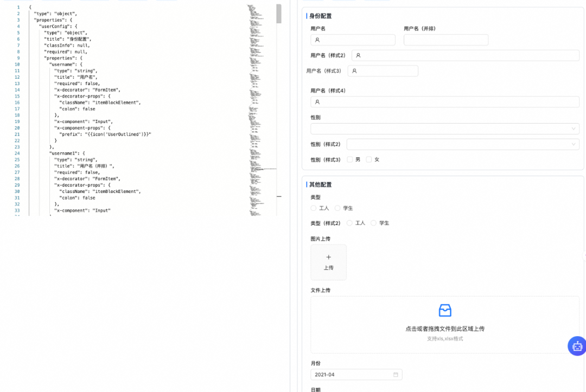
Task: Click the line 6 "title": "身份配置" code line
Action: coord(67,39)
